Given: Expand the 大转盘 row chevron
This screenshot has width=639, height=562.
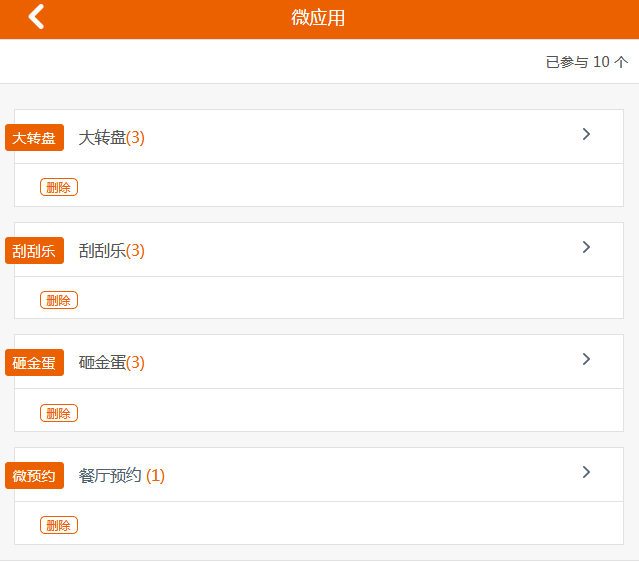Looking at the screenshot, I should click(x=586, y=134).
